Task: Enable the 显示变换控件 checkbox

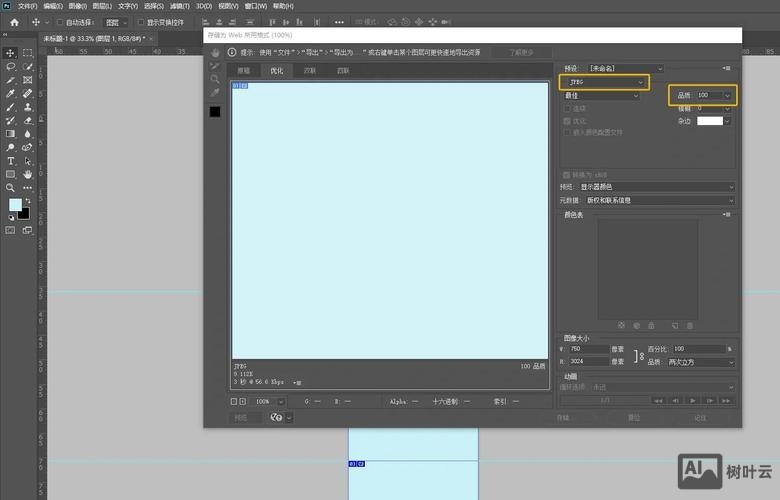Action: point(141,21)
